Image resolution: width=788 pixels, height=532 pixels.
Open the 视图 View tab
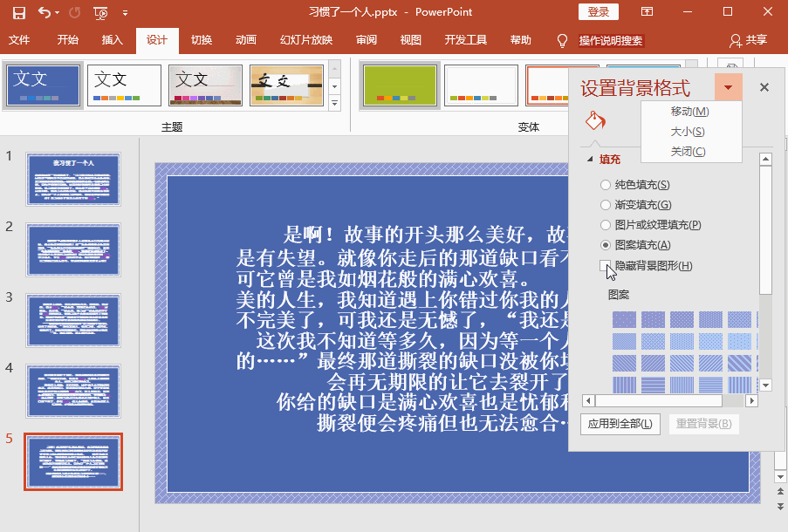click(411, 40)
